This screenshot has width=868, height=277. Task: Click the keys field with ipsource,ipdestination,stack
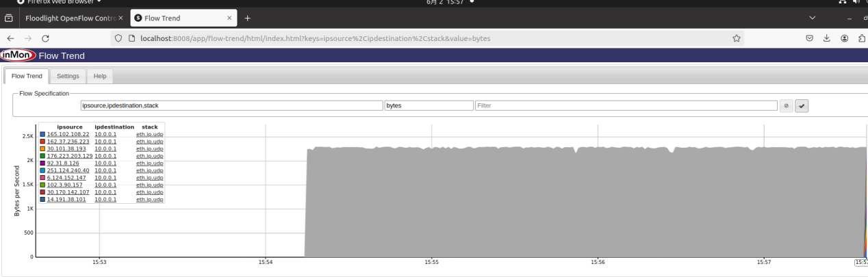(231, 105)
